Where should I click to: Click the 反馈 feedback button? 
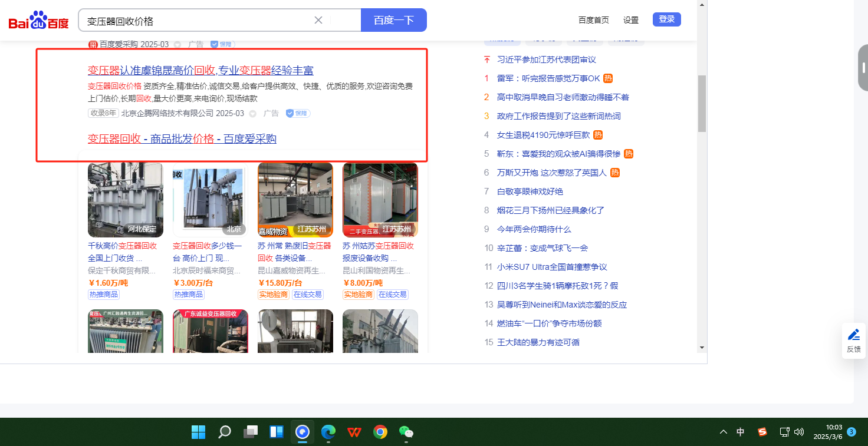pos(853,341)
